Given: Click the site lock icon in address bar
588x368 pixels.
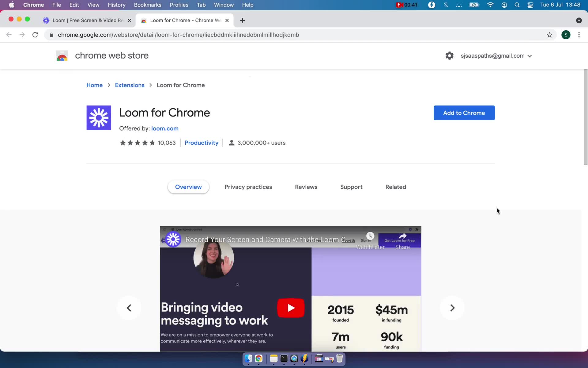Looking at the screenshot, I should tap(51, 35).
